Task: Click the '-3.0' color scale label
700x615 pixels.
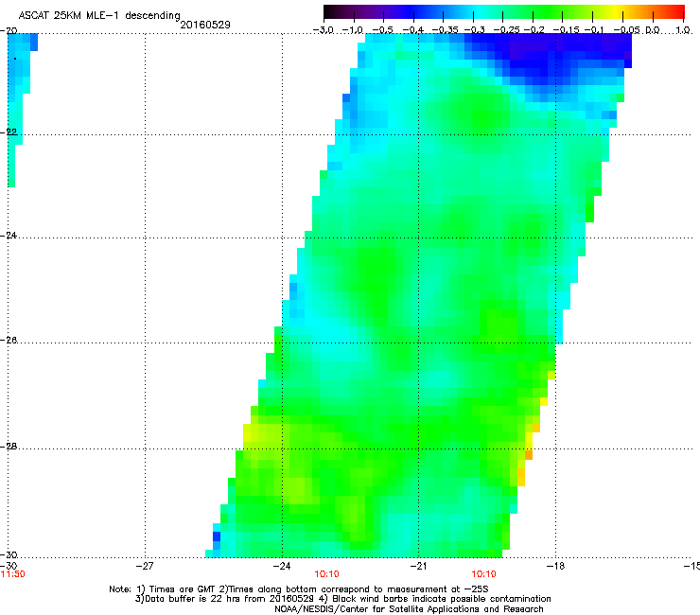Action: click(x=323, y=30)
